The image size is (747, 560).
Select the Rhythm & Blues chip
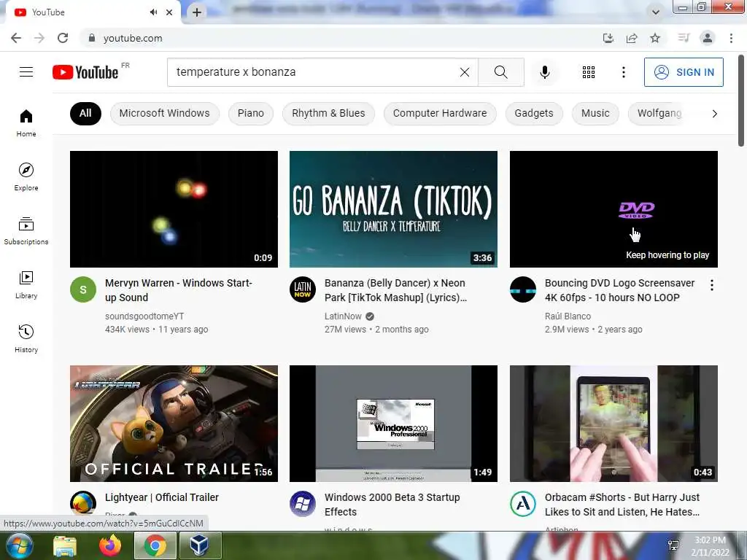tap(328, 113)
